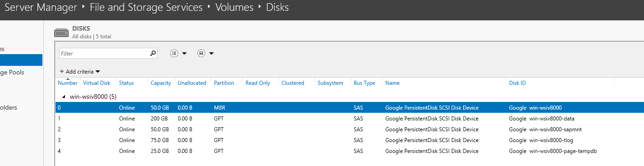The width and height of the screenshot is (644, 166).
Task: Open the list view options icon
Action: [174, 53]
